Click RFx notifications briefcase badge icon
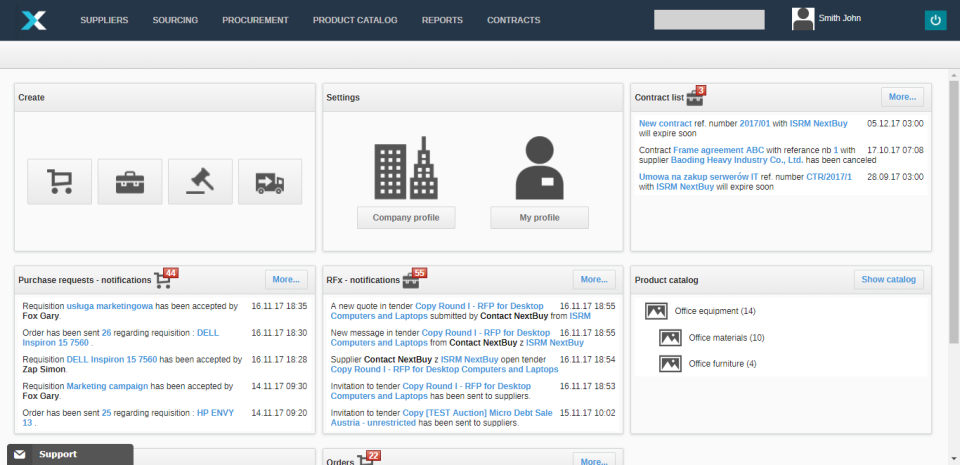 click(414, 278)
